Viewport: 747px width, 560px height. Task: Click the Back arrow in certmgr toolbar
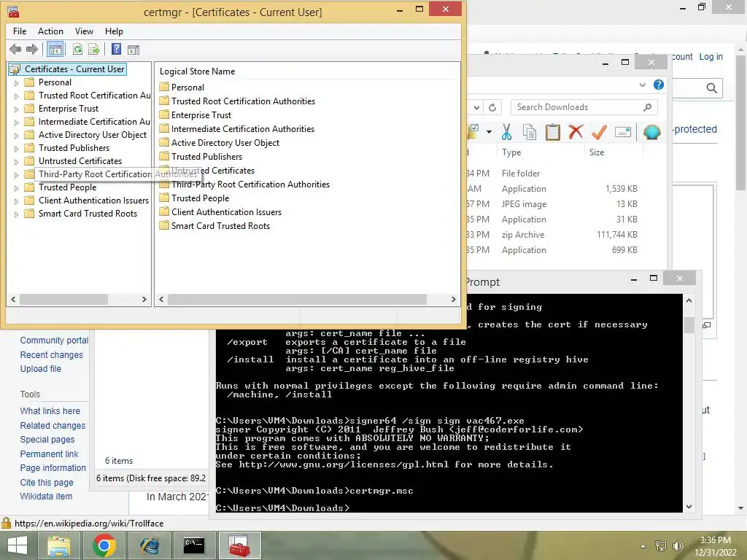[x=15, y=49]
